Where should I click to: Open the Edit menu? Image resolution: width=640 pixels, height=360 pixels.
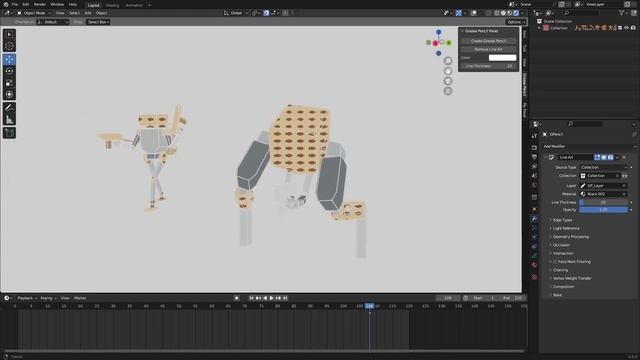[x=26, y=4]
